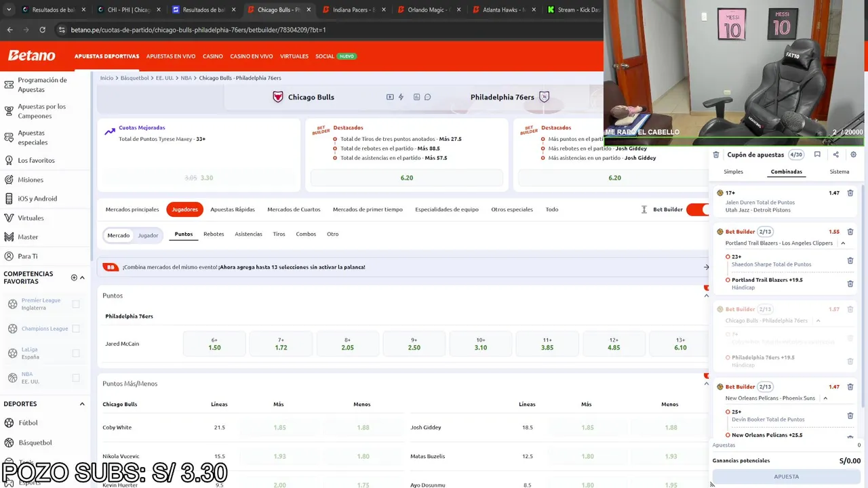
Task: Open the Casino menu item
Action: (x=213, y=56)
